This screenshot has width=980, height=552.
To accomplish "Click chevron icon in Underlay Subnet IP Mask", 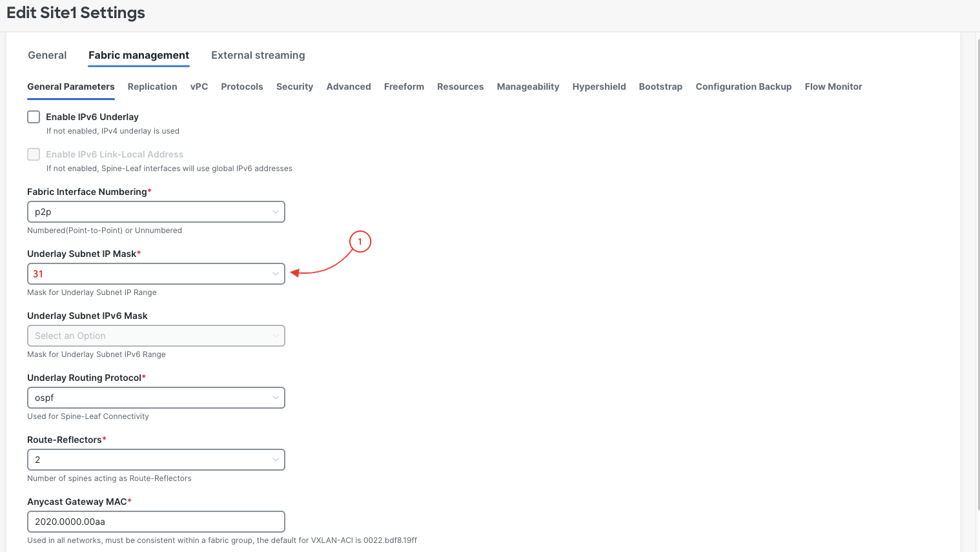I will click(276, 274).
